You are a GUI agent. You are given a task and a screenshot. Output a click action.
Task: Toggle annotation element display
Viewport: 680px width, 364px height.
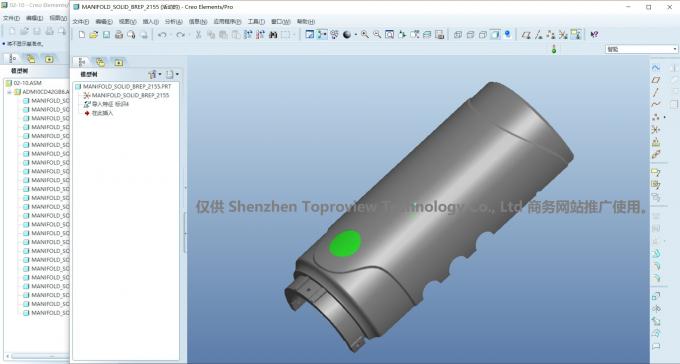pyautogui.click(x=576, y=35)
